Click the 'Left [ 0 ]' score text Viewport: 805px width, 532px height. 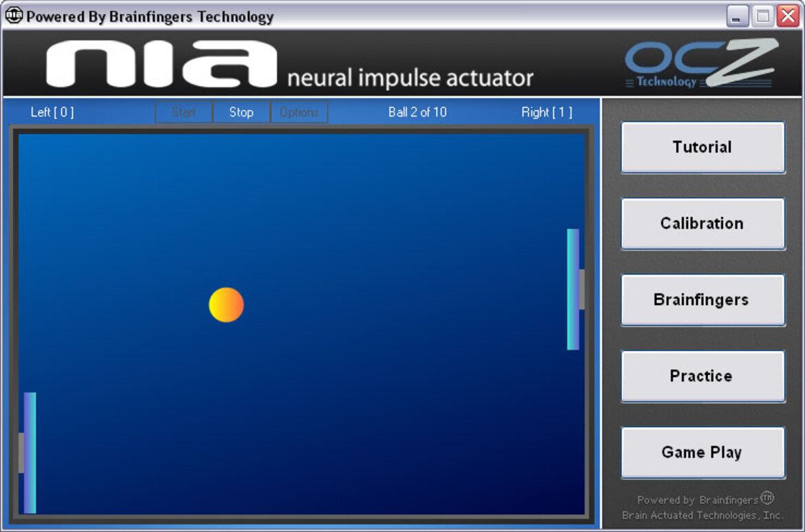[x=52, y=112]
